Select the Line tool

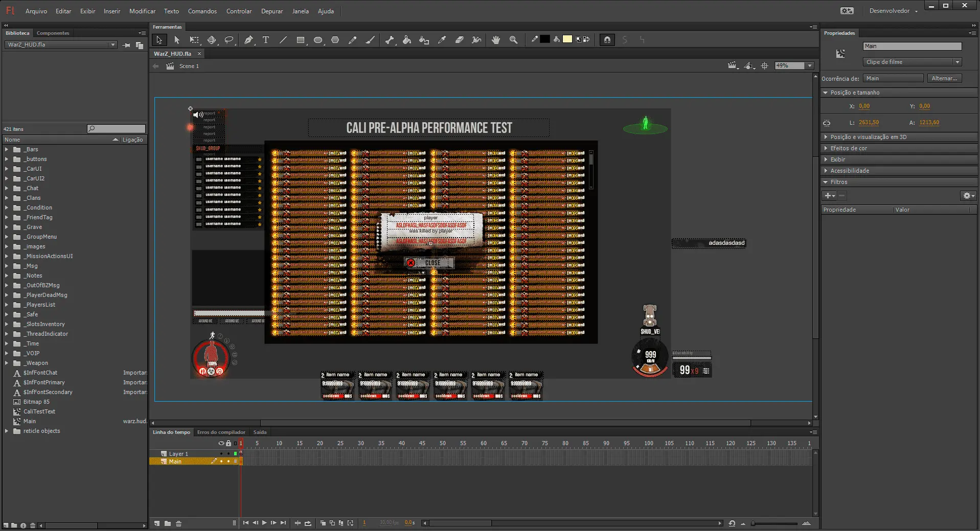(x=283, y=40)
